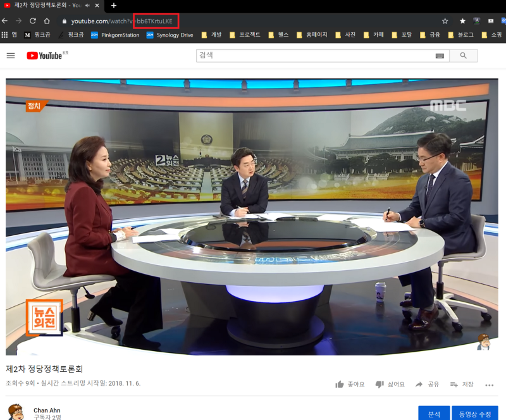This screenshot has width=506, height=420.
Task: Open a new browser tab
Action: [114, 6]
